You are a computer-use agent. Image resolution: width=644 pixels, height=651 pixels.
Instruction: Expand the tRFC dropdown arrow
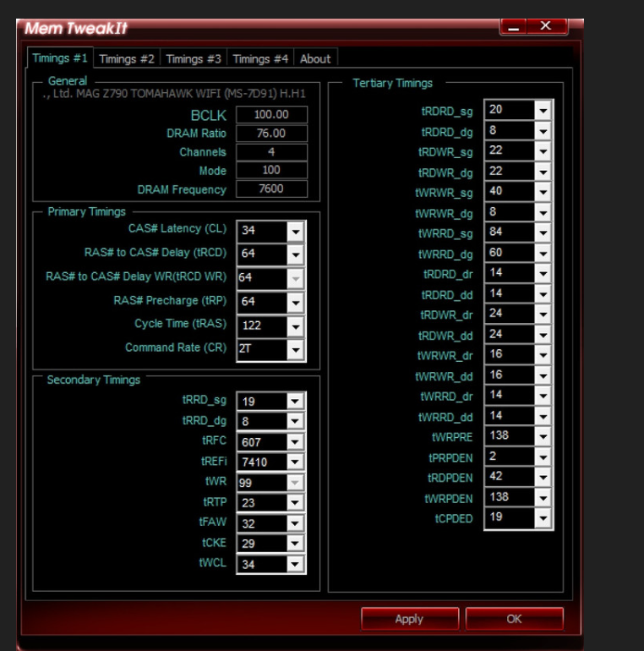[294, 442]
